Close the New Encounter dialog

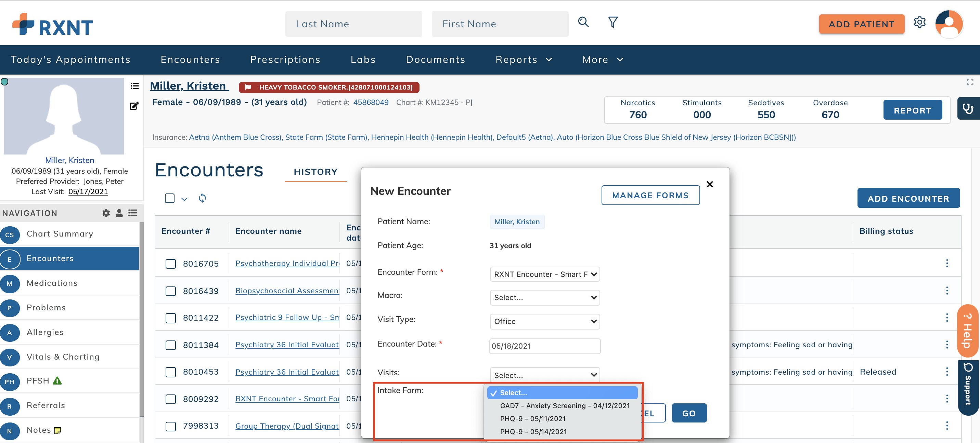click(710, 184)
